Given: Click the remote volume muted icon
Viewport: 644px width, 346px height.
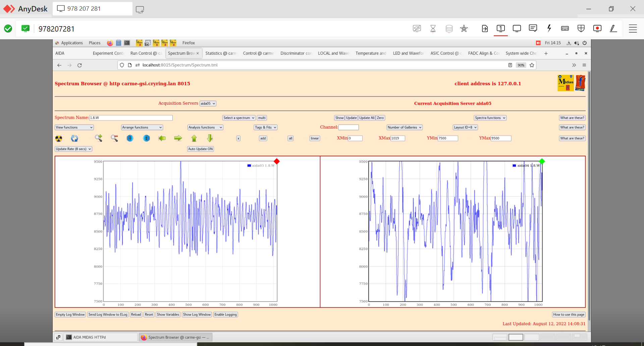Looking at the screenshot, I should (x=577, y=43).
